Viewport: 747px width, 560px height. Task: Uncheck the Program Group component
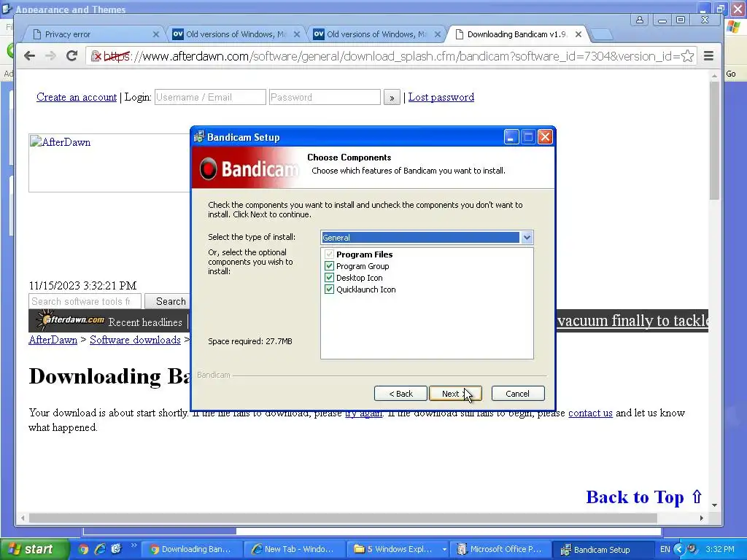(329, 265)
